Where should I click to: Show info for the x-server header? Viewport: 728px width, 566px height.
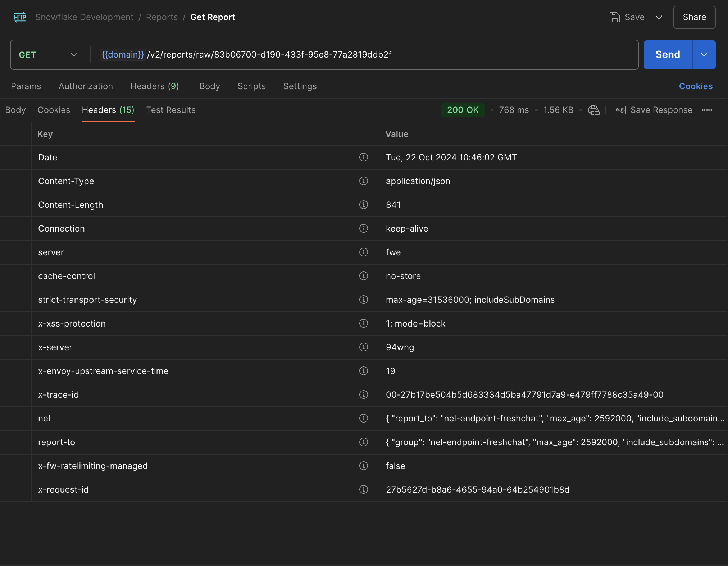click(364, 347)
